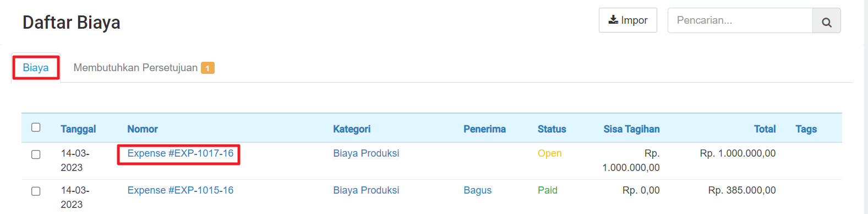
Task: Tick the select-all checkbox in header
Action: tap(36, 127)
